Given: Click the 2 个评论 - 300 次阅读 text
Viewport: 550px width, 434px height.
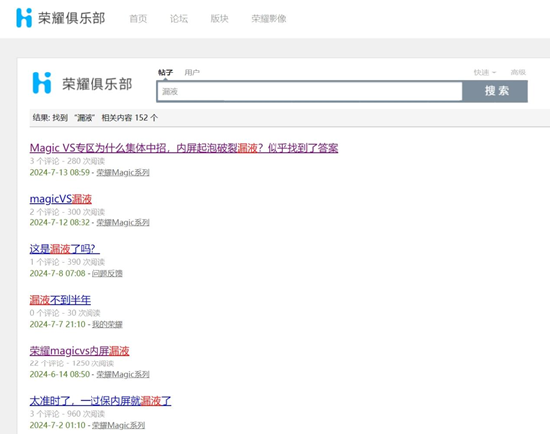Looking at the screenshot, I should click(x=67, y=212).
